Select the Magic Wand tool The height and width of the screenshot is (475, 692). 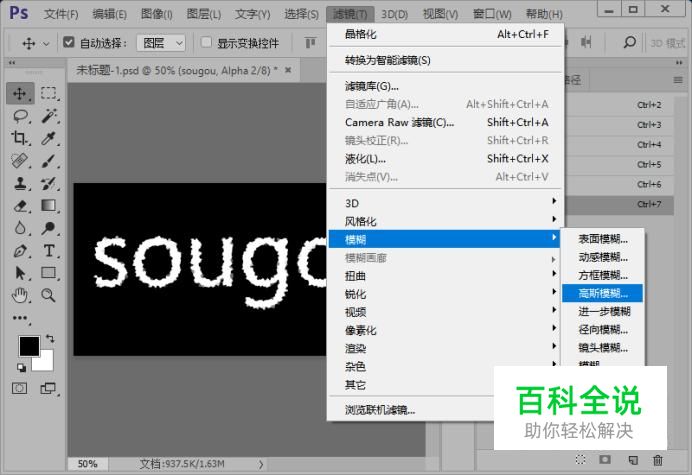tap(49, 116)
